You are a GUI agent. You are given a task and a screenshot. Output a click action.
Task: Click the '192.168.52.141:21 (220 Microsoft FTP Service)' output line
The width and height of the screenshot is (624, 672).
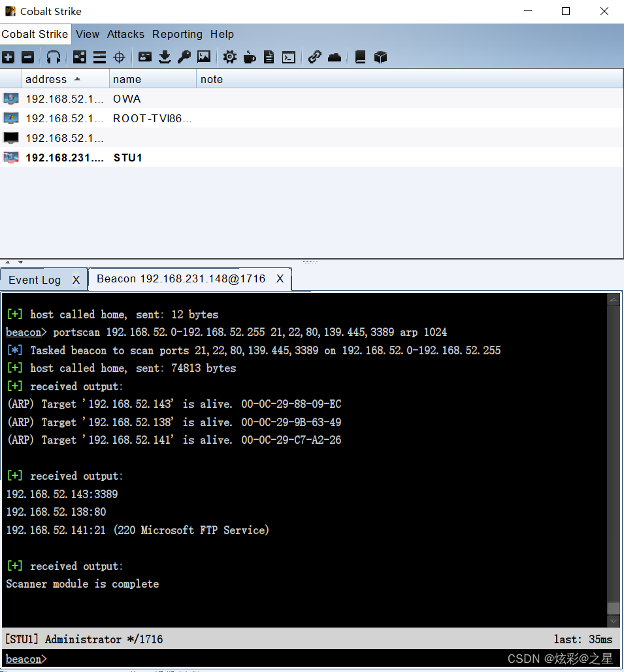137,530
